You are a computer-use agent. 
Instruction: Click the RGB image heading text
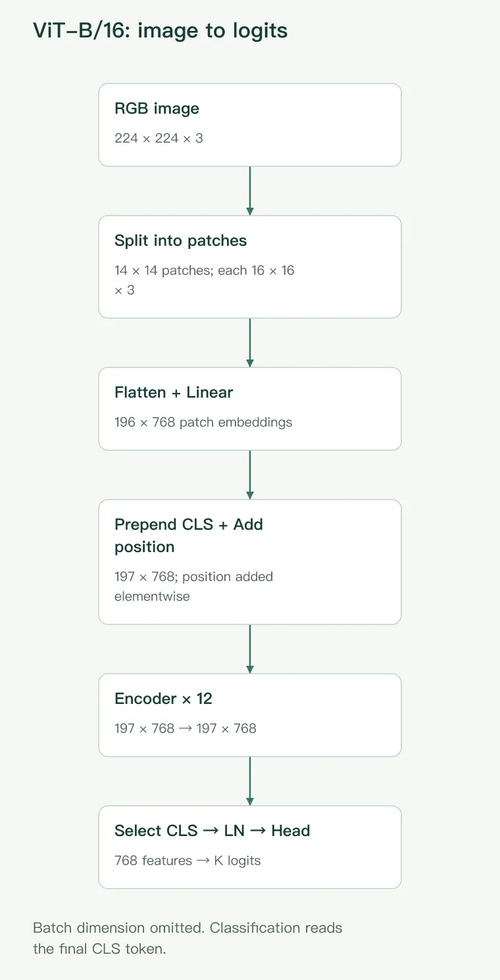click(157, 108)
